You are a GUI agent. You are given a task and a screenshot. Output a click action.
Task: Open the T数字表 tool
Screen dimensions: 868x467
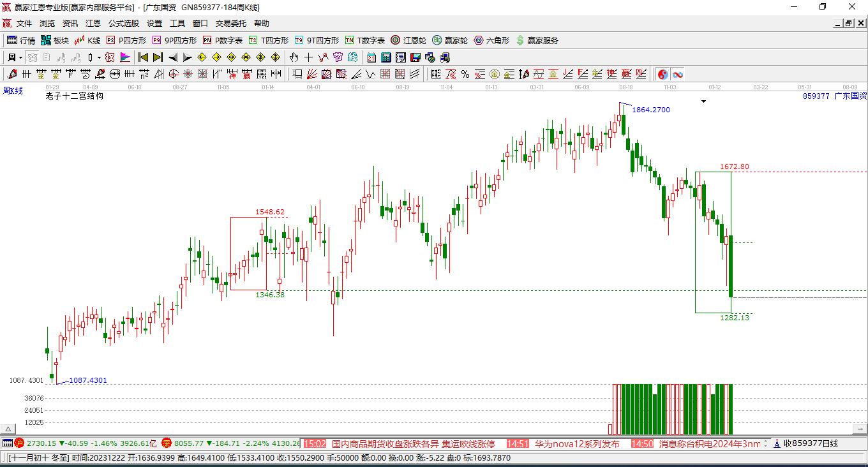click(365, 40)
